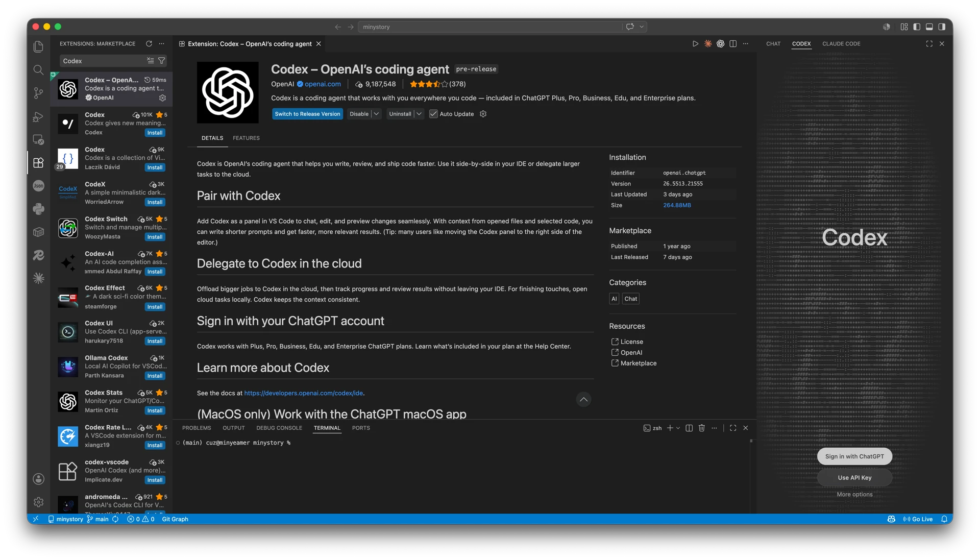
Task: Open the Disable options dropdown arrow
Action: point(376,114)
